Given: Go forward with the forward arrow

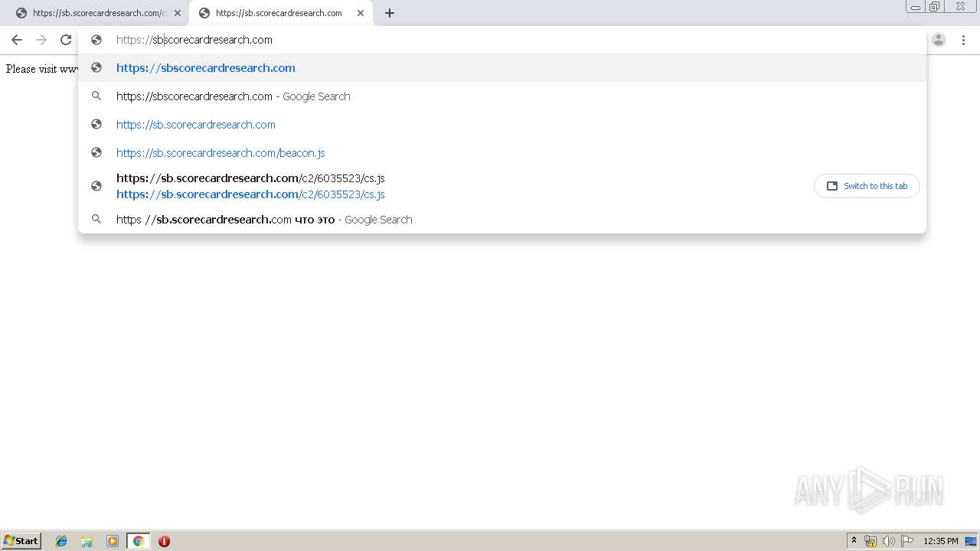Looking at the screenshot, I should tap(41, 40).
